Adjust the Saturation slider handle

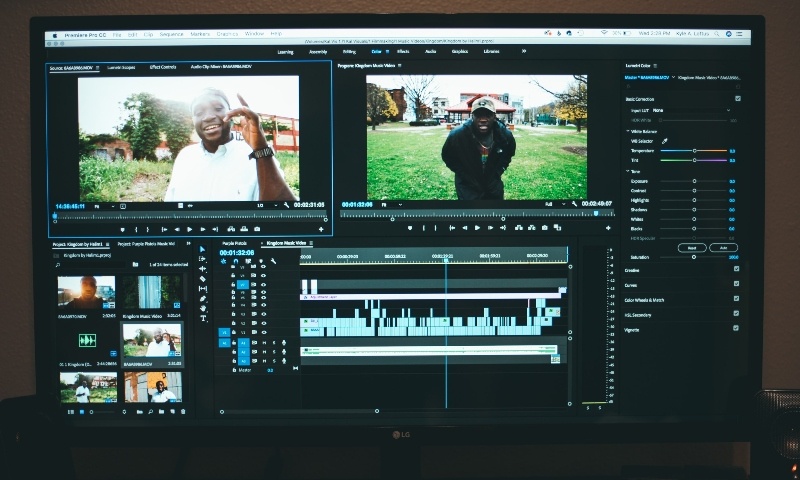point(694,257)
